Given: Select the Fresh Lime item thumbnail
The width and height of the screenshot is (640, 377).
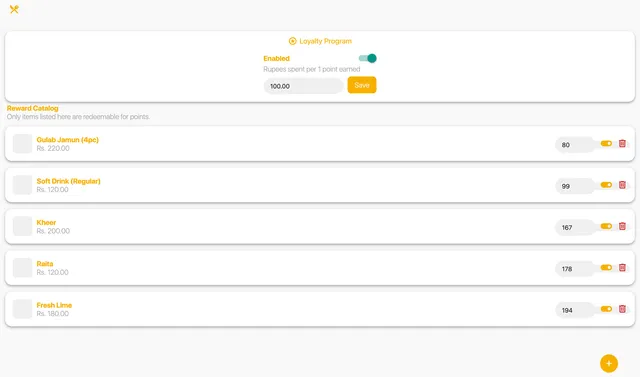Looking at the screenshot, I should (22, 309).
